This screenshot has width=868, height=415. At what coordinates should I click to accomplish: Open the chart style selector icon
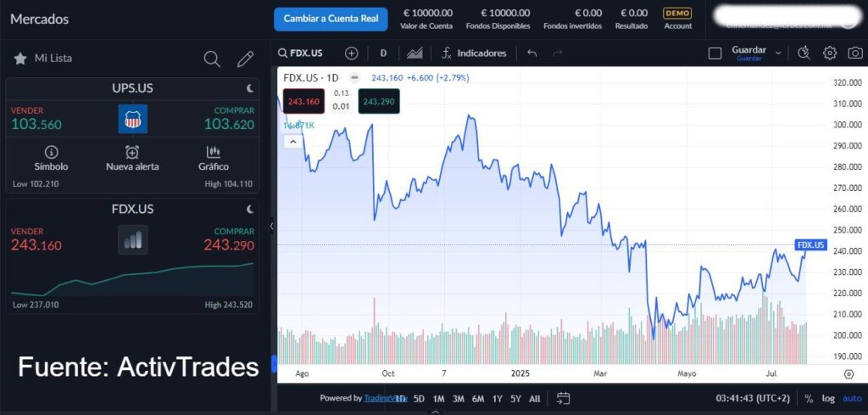tap(415, 53)
